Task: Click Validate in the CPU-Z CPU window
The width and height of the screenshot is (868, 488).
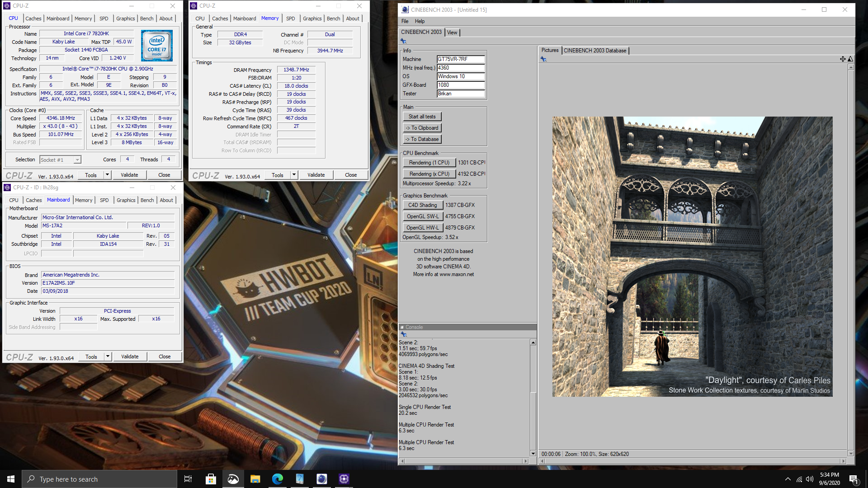Action: coord(129,175)
